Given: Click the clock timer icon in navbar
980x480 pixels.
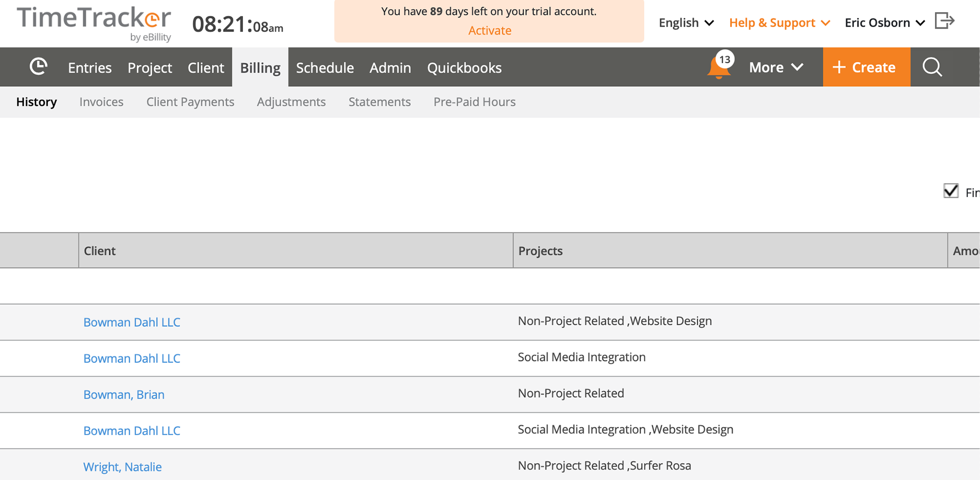Looking at the screenshot, I should coord(38,67).
